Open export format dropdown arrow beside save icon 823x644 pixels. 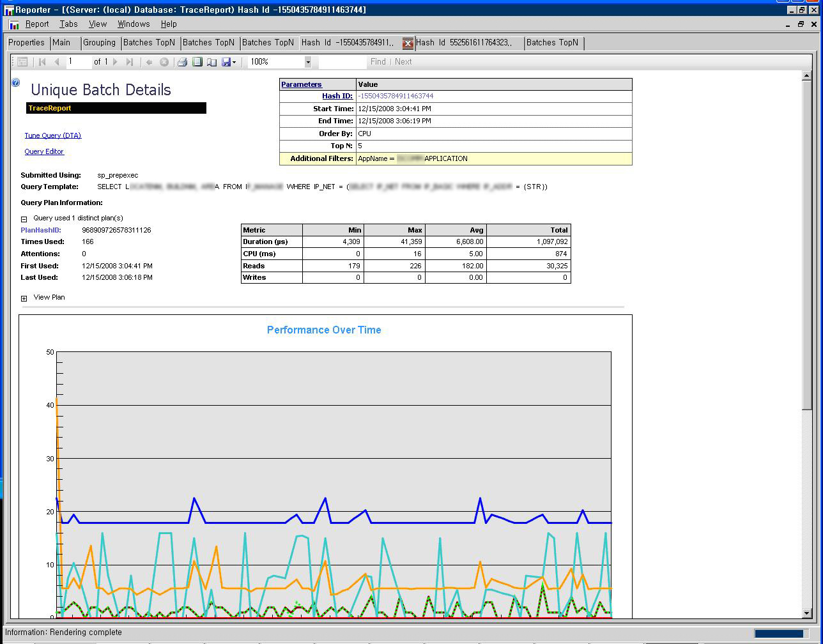235,62
